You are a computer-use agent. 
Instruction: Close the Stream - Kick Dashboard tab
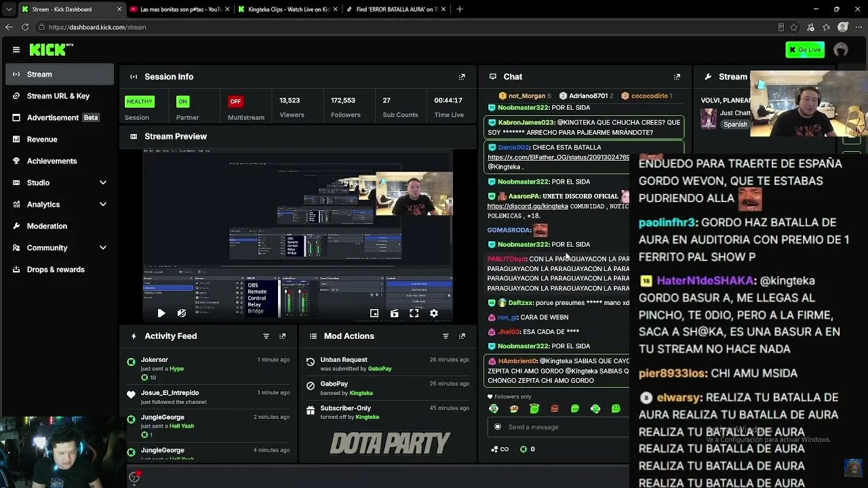(119, 9)
